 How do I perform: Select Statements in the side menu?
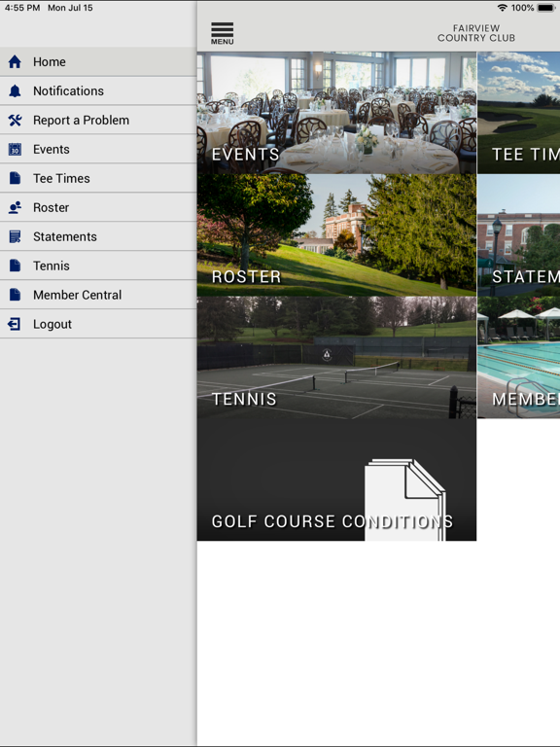98,236
